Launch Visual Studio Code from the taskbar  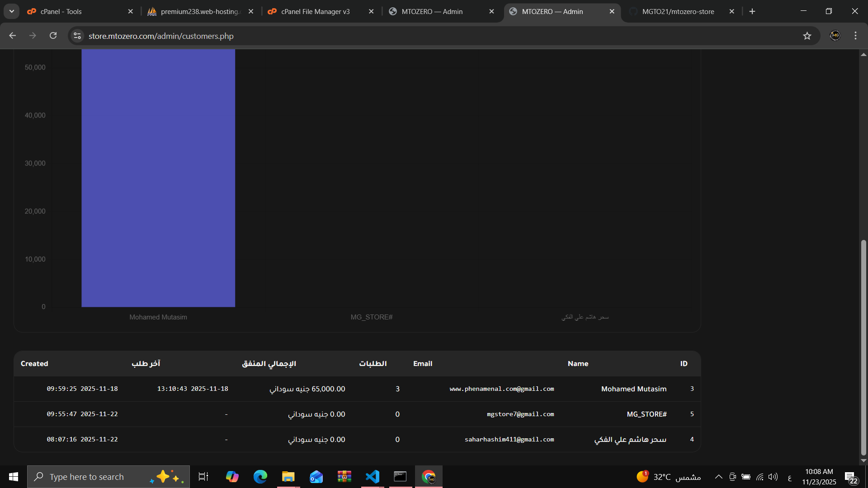(x=372, y=476)
